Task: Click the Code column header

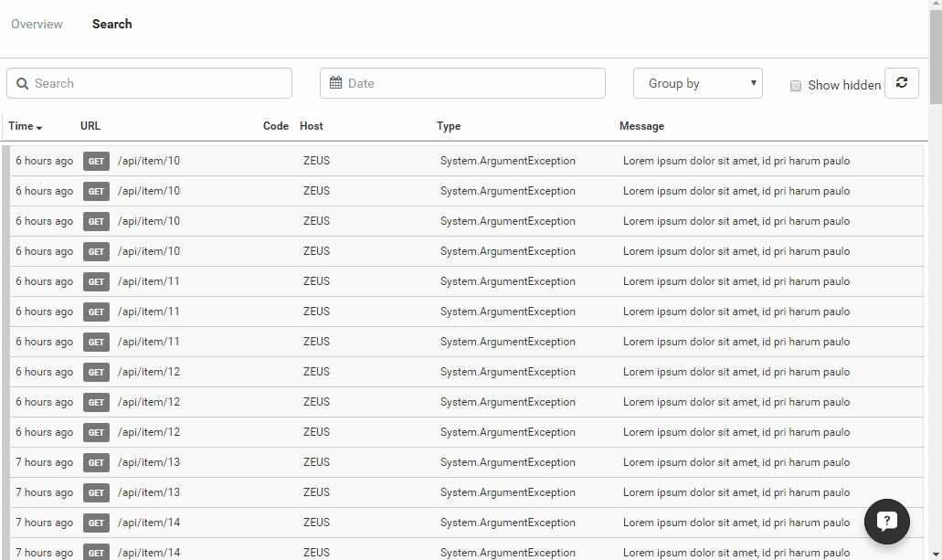Action: 276,126
